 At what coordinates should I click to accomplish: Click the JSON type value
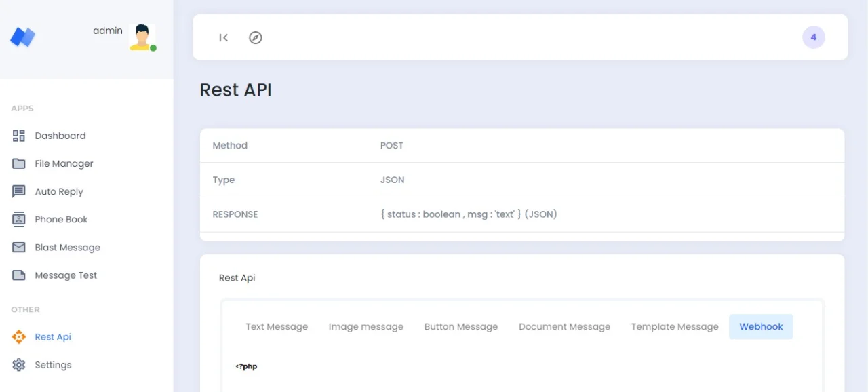[x=393, y=180]
